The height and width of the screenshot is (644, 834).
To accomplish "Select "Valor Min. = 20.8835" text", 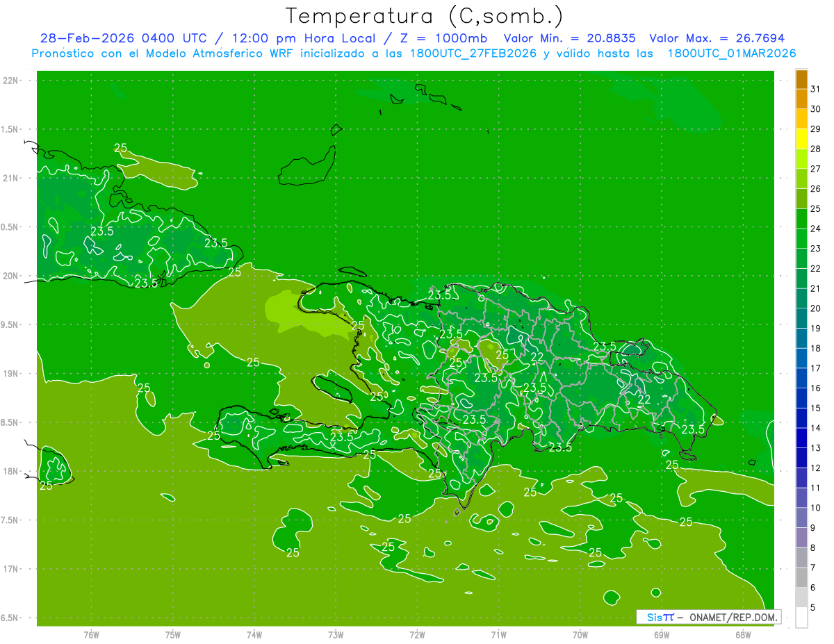I will tap(569, 39).
